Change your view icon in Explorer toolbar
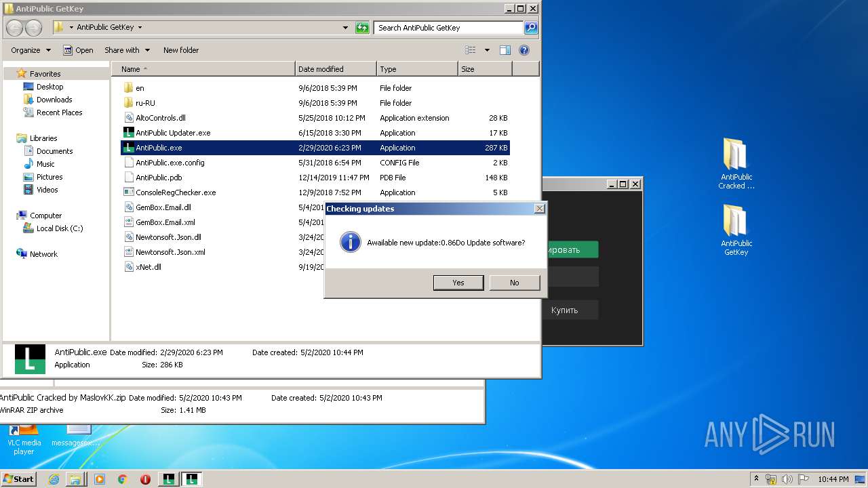Image resolution: width=868 pixels, height=488 pixels. click(x=471, y=50)
